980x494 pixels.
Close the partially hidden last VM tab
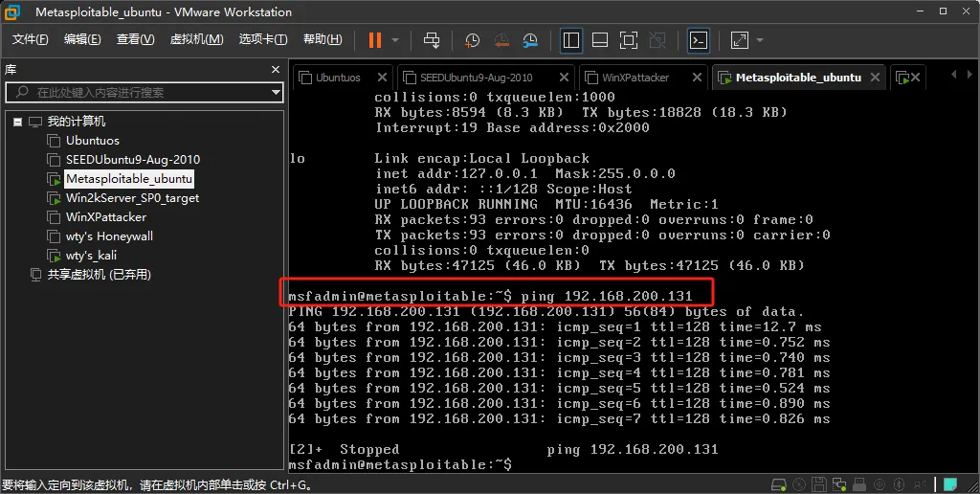pos(915,77)
